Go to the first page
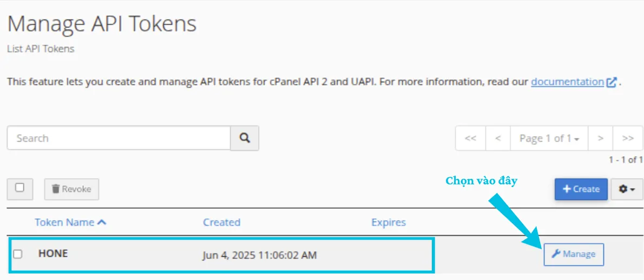644x280 pixels. [470, 138]
